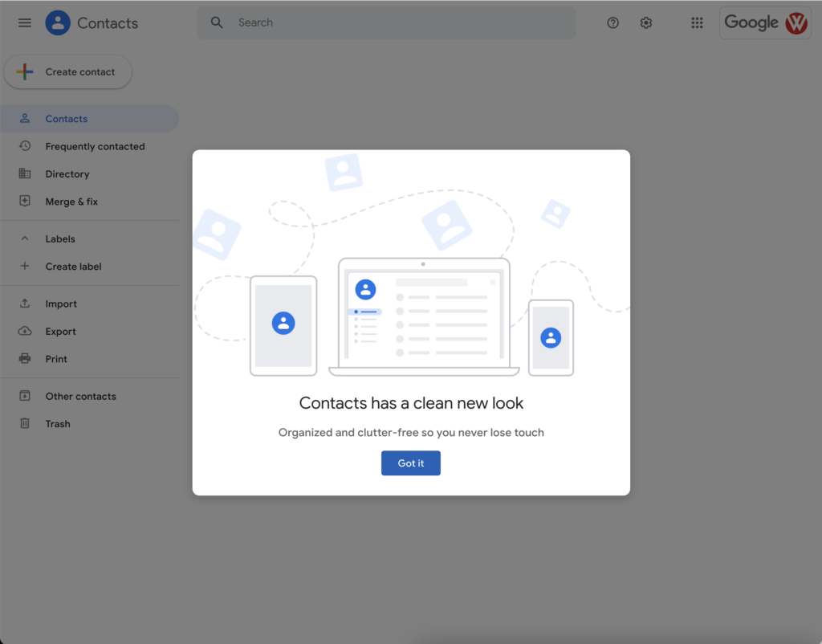Open the Settings gear icon

646,22
